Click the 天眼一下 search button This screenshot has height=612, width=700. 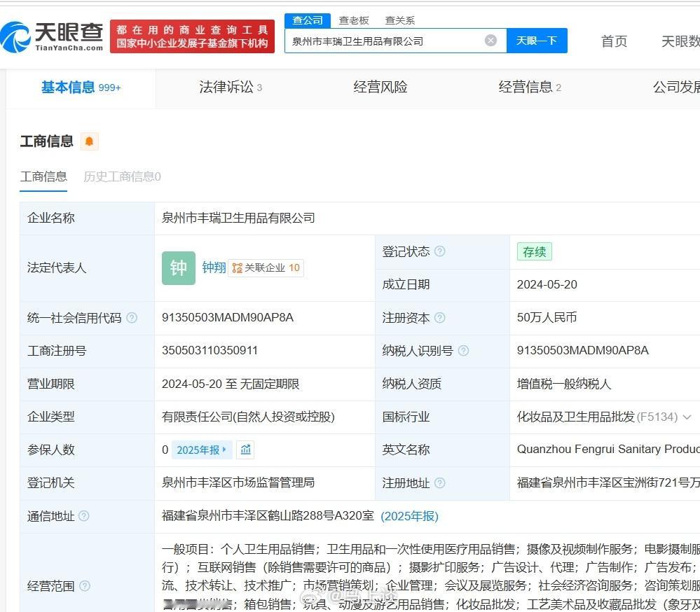(x=537, y=41)
